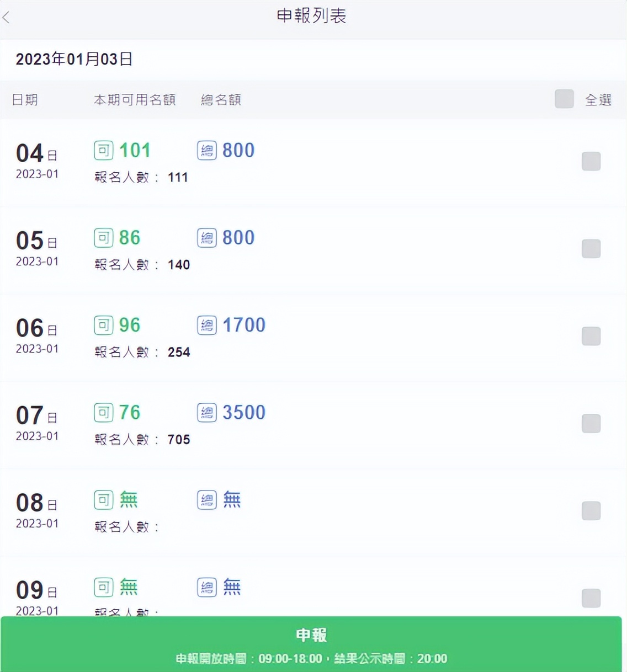Viewport: 627px width, 672px height.
Task: Click the green 可 quota icon for January 4
Action: 103,150
